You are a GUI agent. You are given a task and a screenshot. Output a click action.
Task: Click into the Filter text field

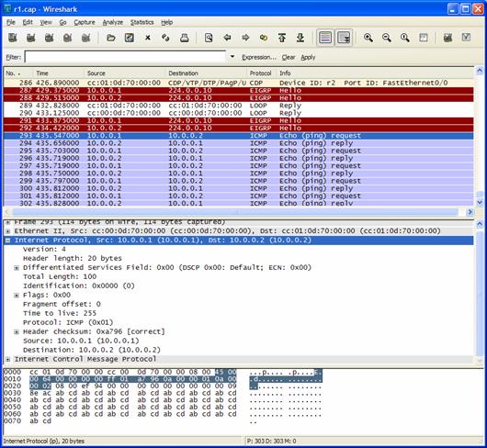pos(125,57)
